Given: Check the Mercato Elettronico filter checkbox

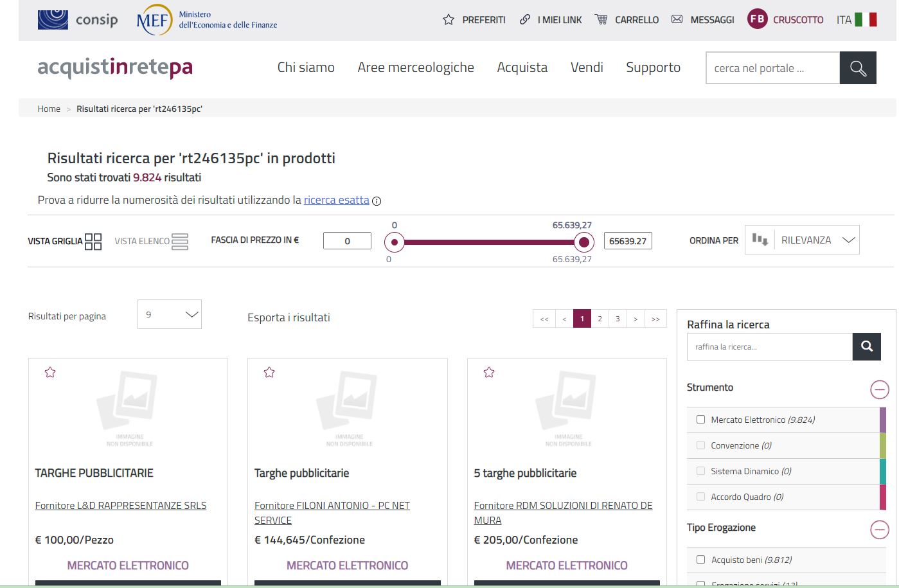Looking at the screenshot, I should pyautogui.click(x=700, y=420).
